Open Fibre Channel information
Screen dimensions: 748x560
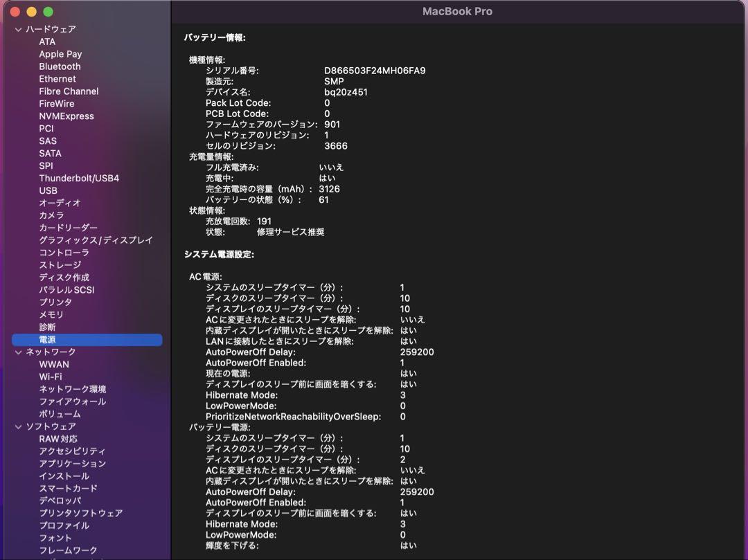tap(69, 91)
